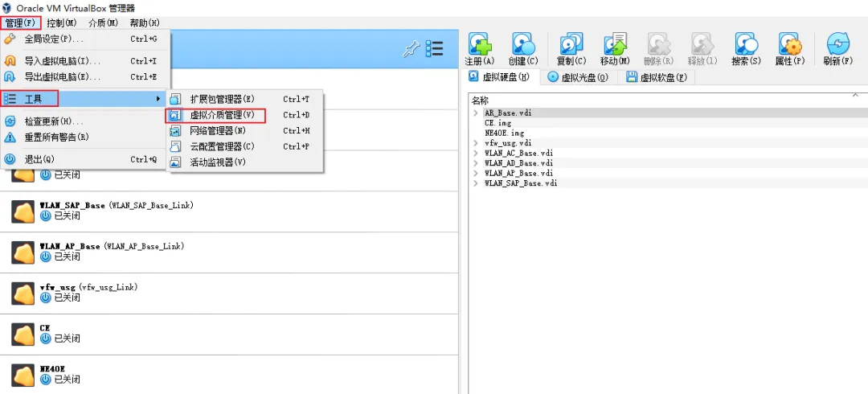Click the 移动(M) move disk icon
This screenshot has height=394, width=868.
(x=615, y=43)
